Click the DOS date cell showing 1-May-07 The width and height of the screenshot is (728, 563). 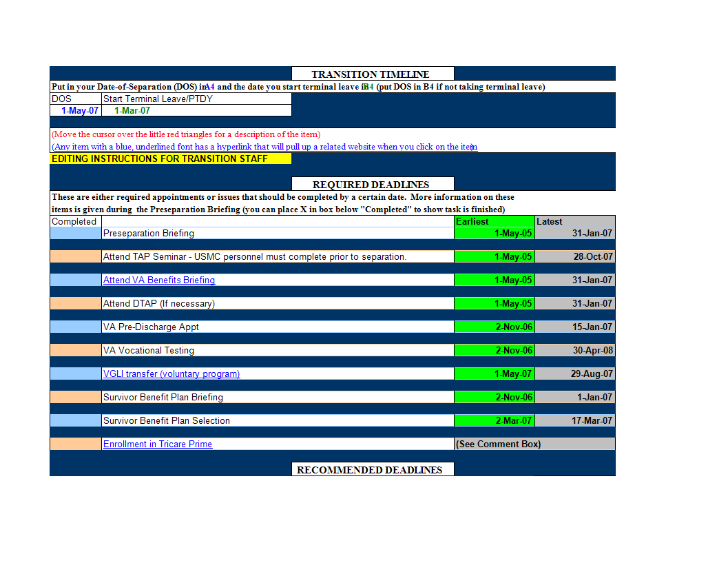pos(76,110)
